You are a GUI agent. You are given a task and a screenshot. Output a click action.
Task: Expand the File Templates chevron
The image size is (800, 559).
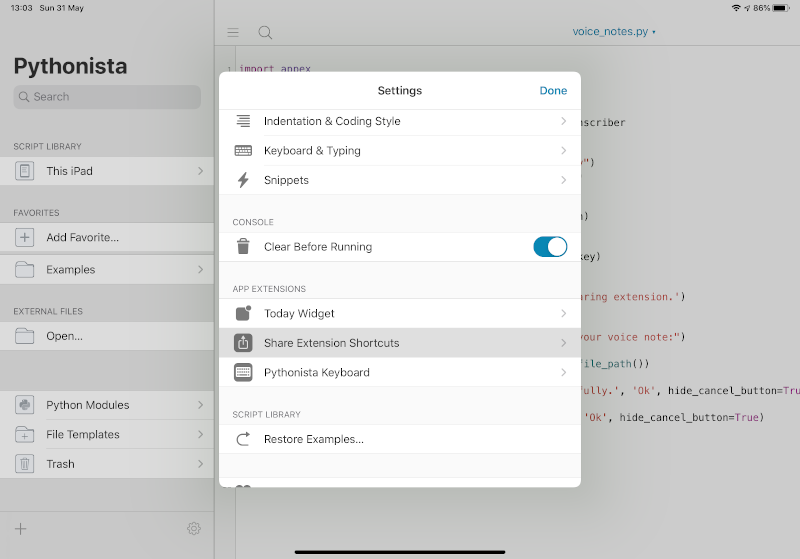click(x=201, y=435)
